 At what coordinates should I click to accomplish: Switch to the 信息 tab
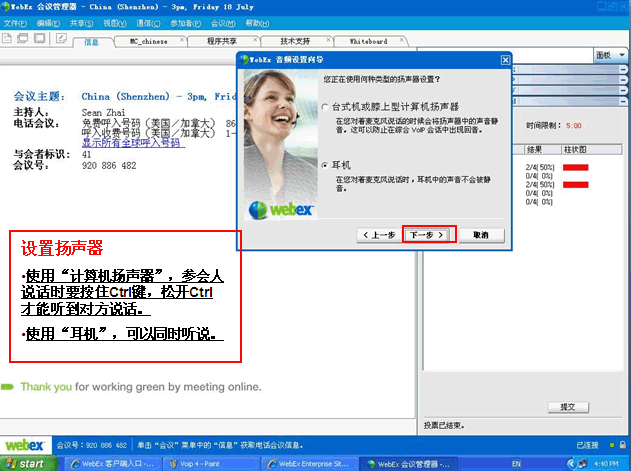click(92, 42)
